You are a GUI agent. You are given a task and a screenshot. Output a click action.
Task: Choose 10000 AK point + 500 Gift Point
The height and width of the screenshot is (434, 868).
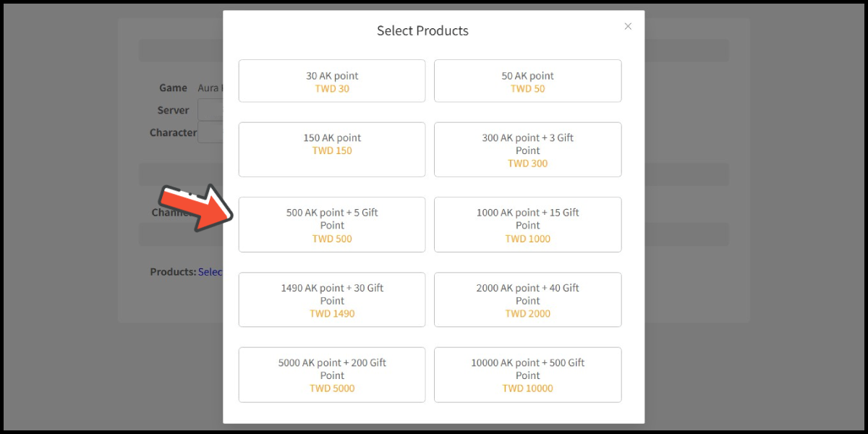(527, 375)
